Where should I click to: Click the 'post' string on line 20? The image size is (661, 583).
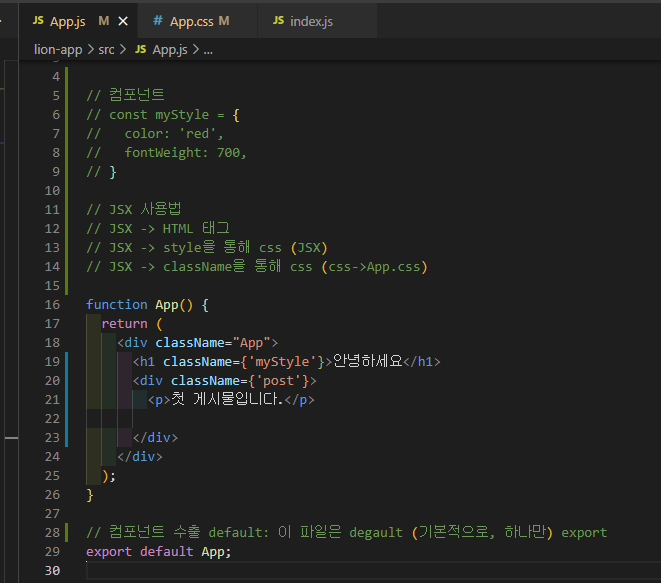click(x=278, y=381)
